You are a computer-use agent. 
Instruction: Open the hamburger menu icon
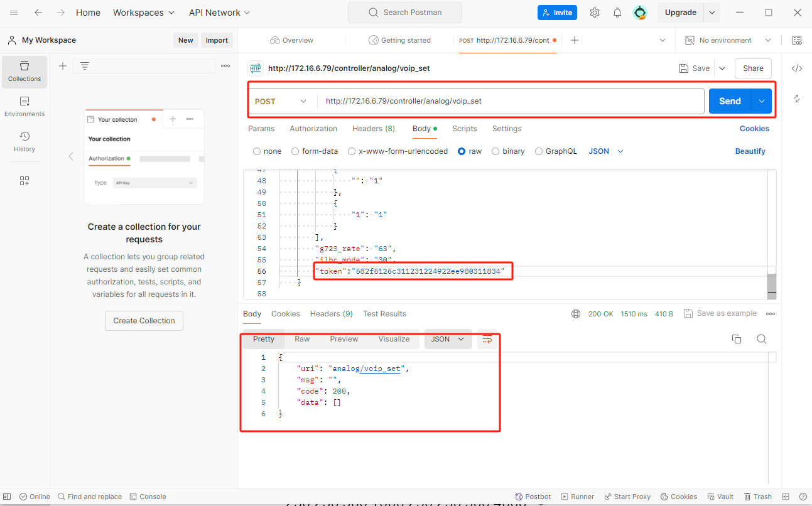14,13
